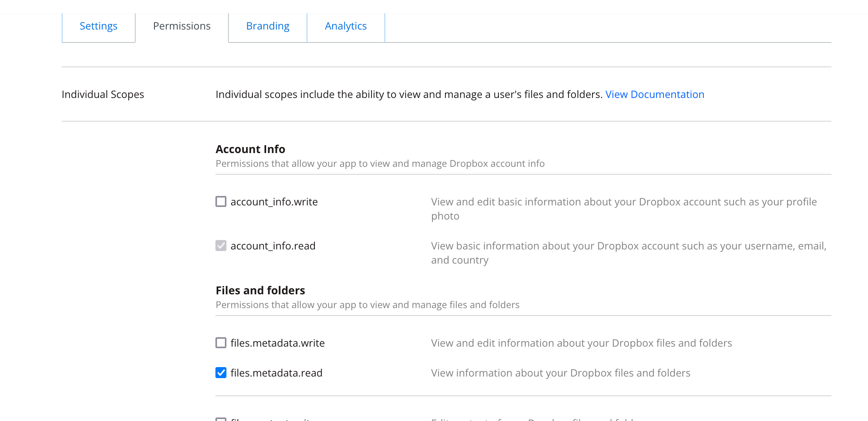
Task: Open the View Documentation link
Action: pyautogui.click(x=655, y=94)
